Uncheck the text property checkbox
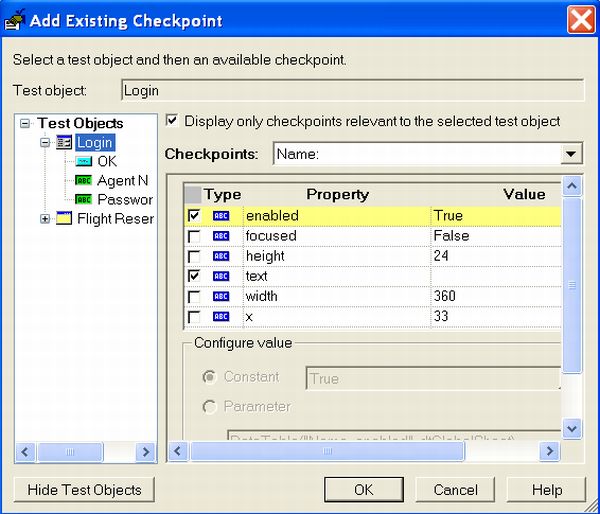Image resolution: width=600 pixels, height=514 pixels. [x=194, y=276]
